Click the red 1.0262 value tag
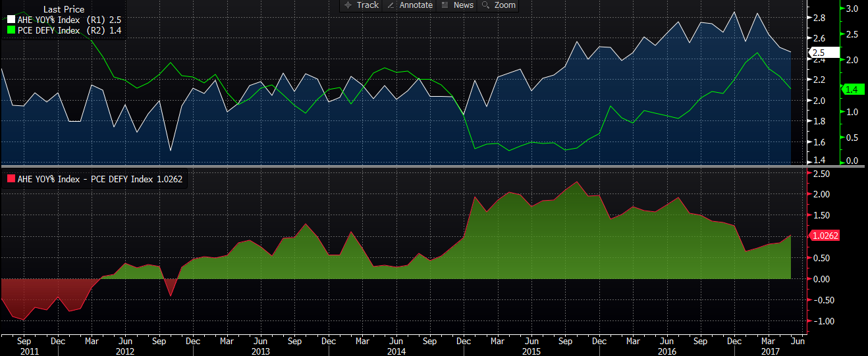 (825, 236)
